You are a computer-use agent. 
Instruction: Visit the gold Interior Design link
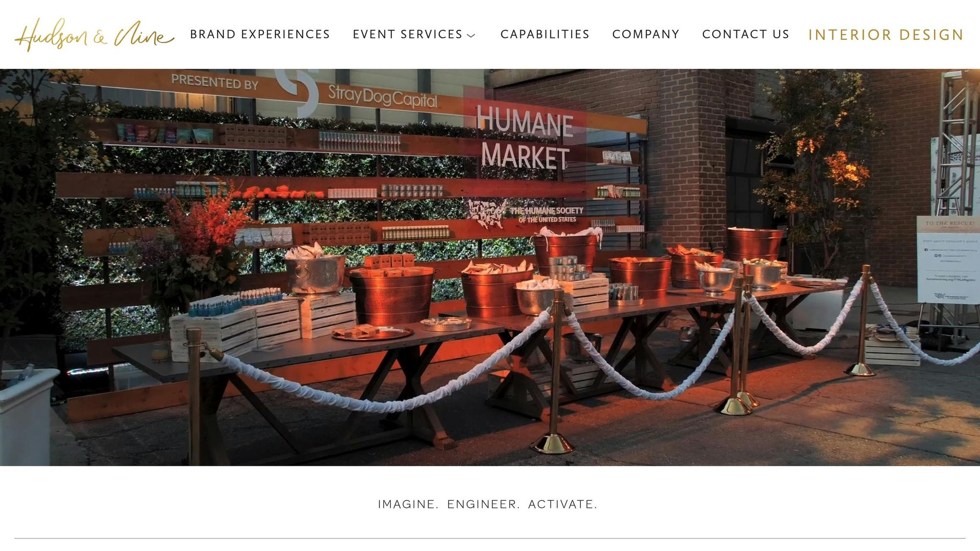(886, 35)
